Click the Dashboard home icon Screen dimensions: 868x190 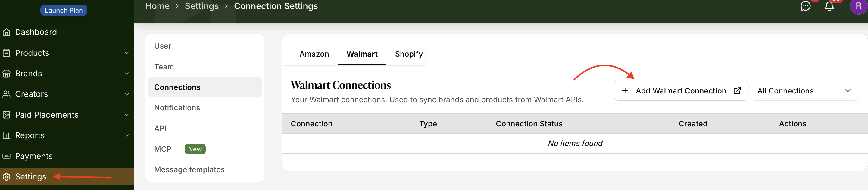tap(6, 32)
